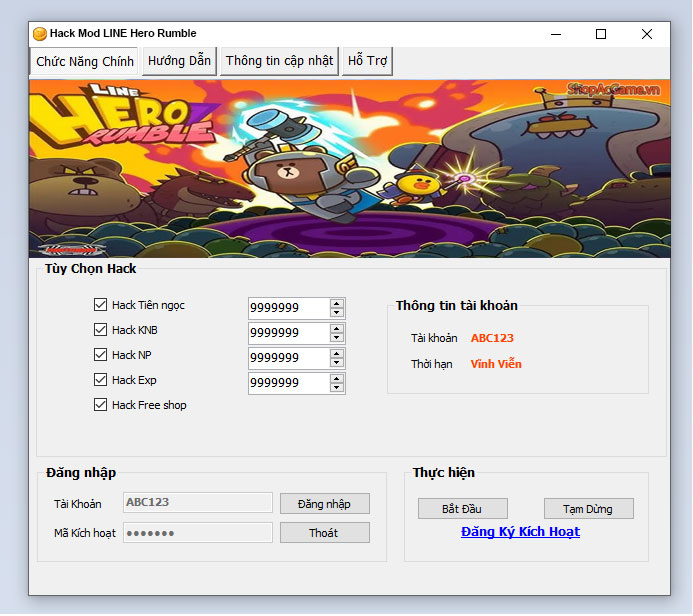Open the Hướng Dẫn tab
Screen dimensions: 693x616
point(179,61)
